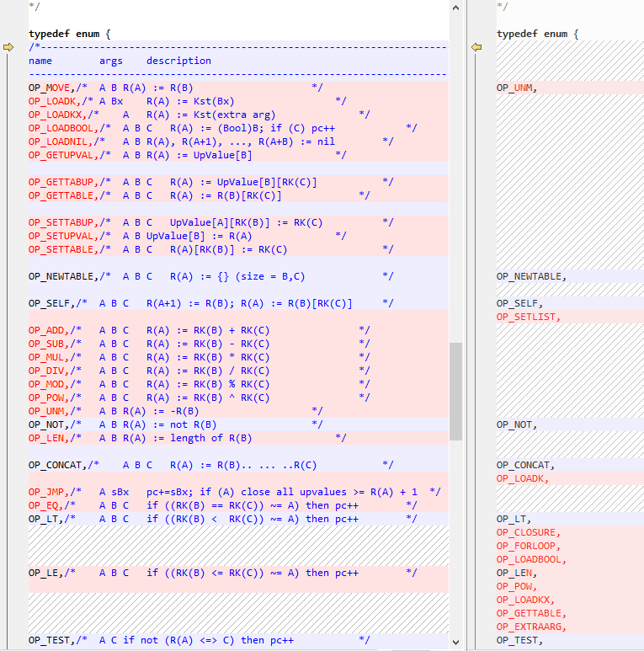Click the scrollbar track below the thumb

[x=455, y=547]
